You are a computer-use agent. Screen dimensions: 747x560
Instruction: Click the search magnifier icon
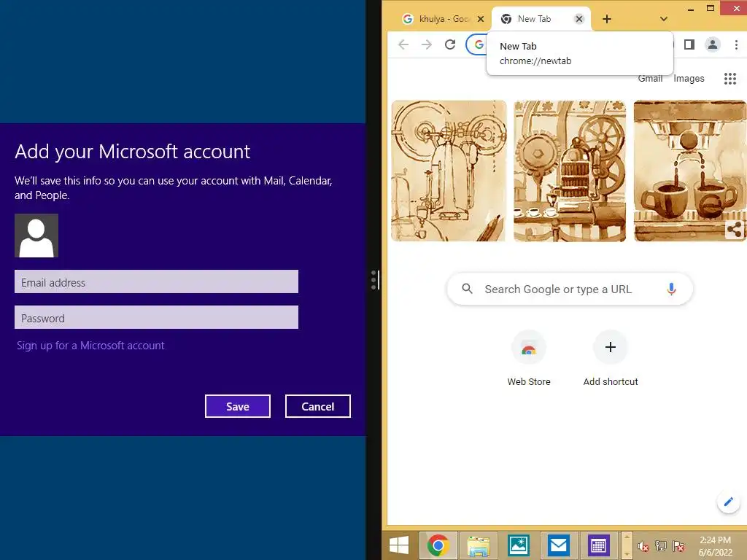pyautogui.click(x=468, y=289)
